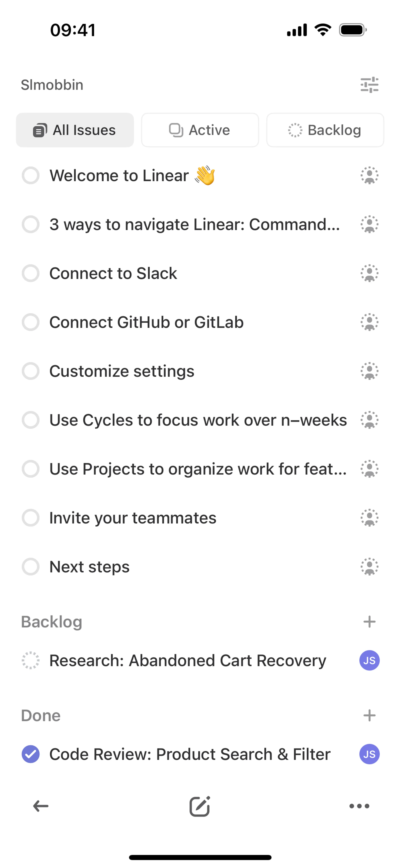Screen dimensions: 400x868
Task: Open the three-dot more menu
Action: coord(359,806)
